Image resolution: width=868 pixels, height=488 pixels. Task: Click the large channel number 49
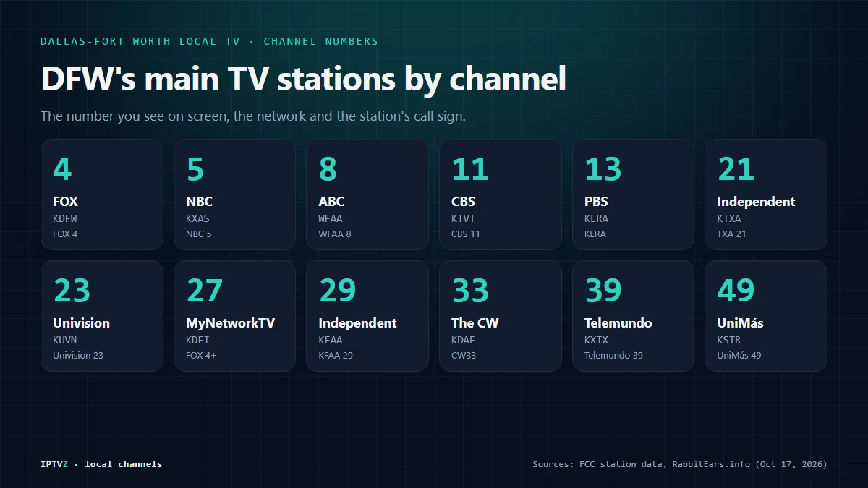[736, 291]
